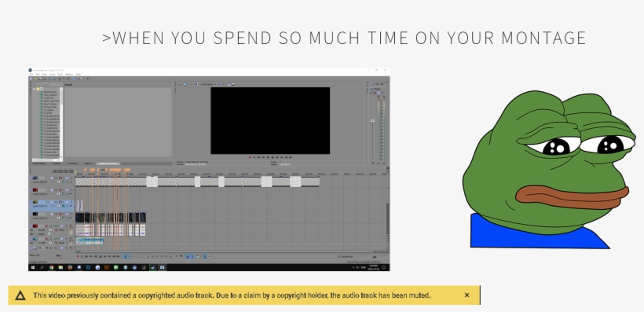Open the Draft (Full) preview quality dropdown

(207, 84)
